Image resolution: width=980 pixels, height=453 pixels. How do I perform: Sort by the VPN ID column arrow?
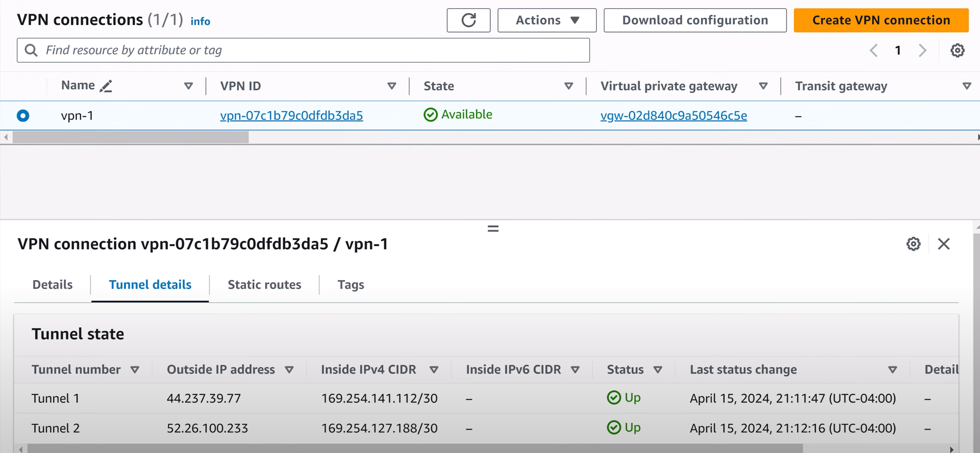click(x=391, y=86)
